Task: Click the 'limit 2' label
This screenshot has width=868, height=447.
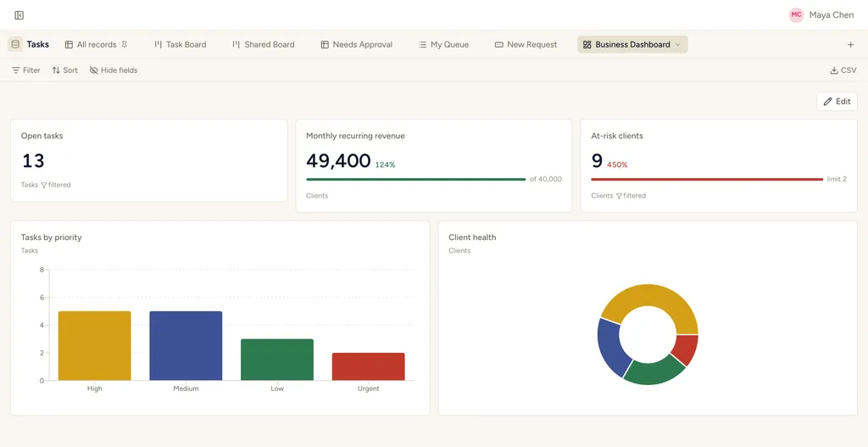Action: 837,179
